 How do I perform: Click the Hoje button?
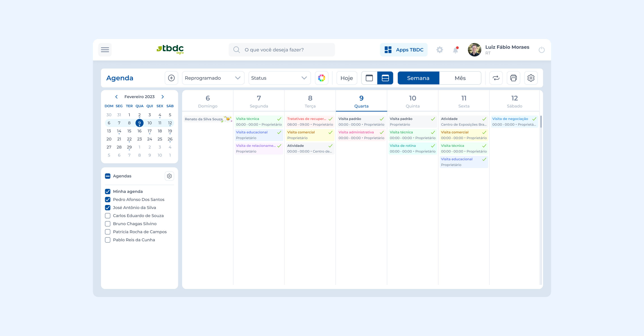347,78
